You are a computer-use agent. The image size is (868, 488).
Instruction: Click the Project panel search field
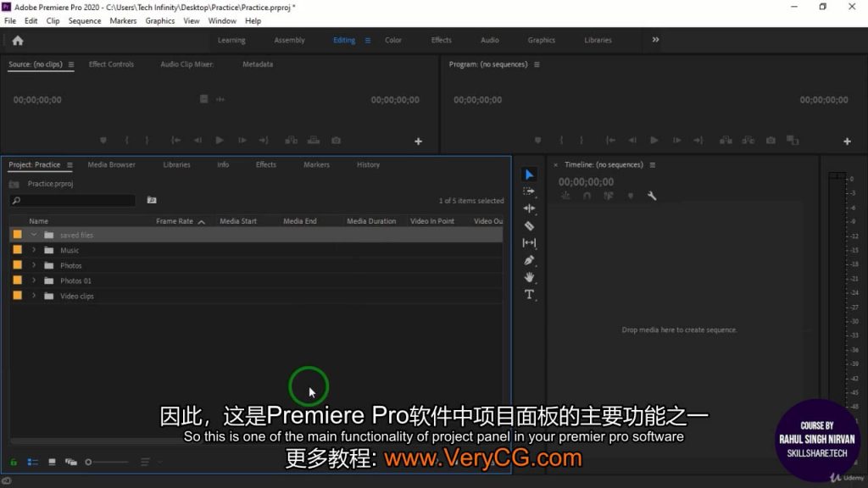[73, 200]
